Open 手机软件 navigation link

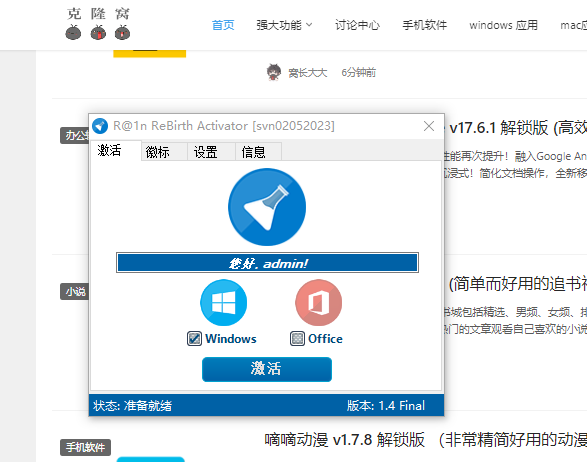[x=425, y=25]
